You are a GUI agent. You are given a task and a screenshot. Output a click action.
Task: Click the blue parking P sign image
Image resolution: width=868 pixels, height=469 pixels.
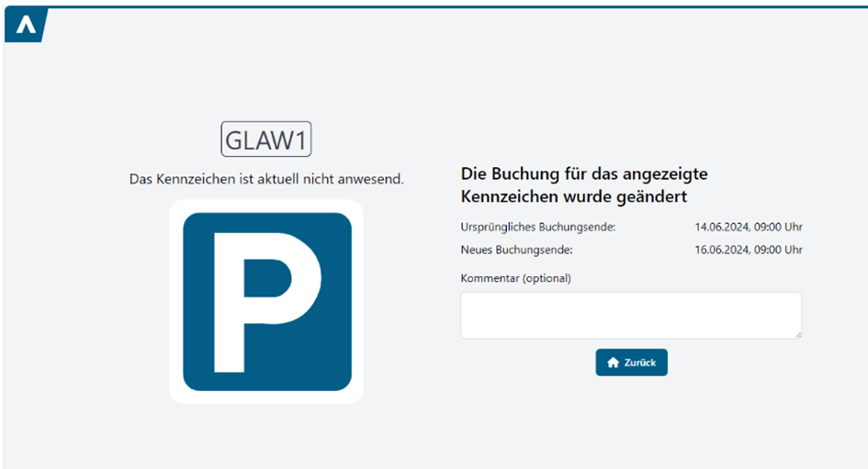point(266,301)
